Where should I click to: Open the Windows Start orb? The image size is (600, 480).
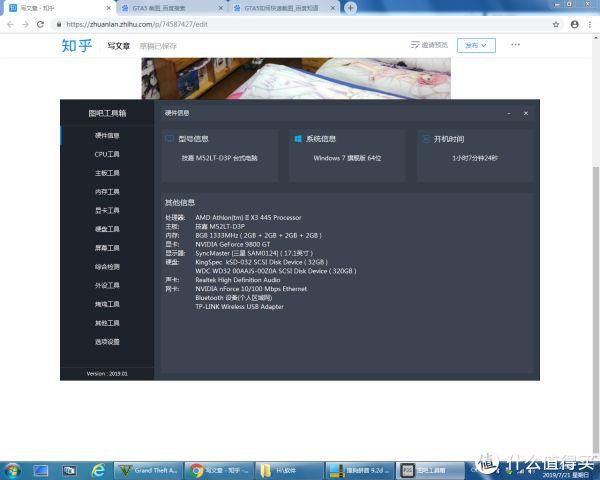[x=12, y=470]
